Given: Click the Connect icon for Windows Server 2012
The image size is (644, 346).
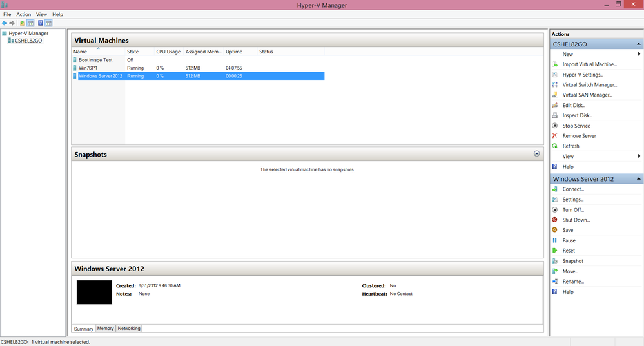Looking at the screenshot, I should pyautogui.click(x=555, y=189).
